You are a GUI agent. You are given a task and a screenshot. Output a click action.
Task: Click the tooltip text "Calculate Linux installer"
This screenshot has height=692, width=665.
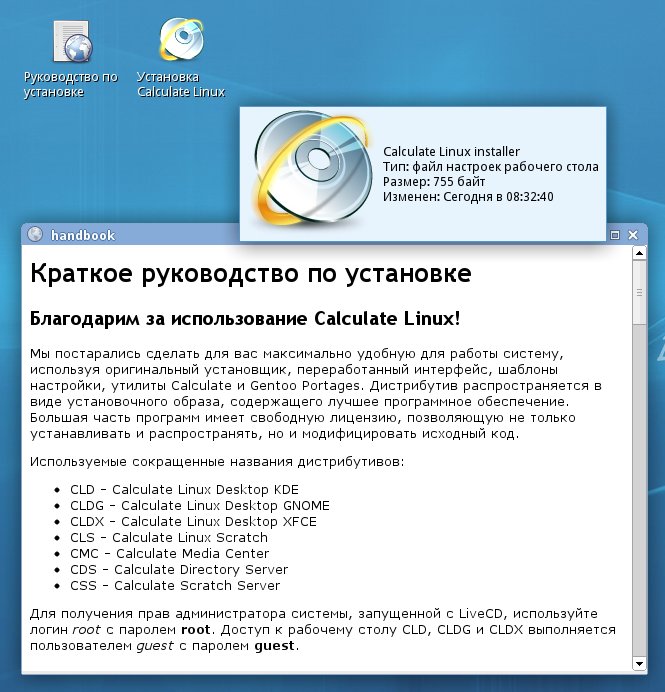451,151
